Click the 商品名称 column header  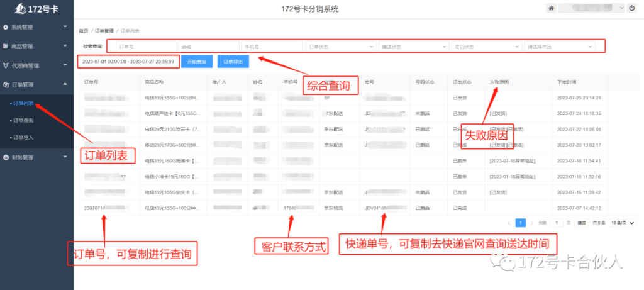point(155,82)
